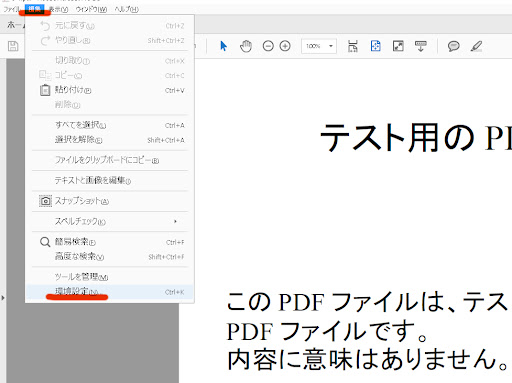This screenshot has height=383, width=512.
Task: Open 環境設定 preferences entry
Action: [x=110, y=292]
